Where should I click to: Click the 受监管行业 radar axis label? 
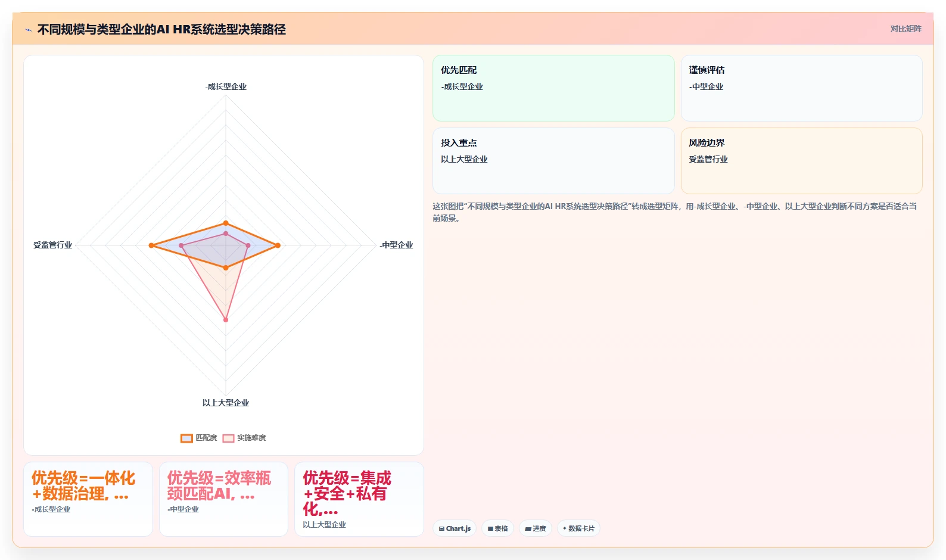[x=52, y=245]
